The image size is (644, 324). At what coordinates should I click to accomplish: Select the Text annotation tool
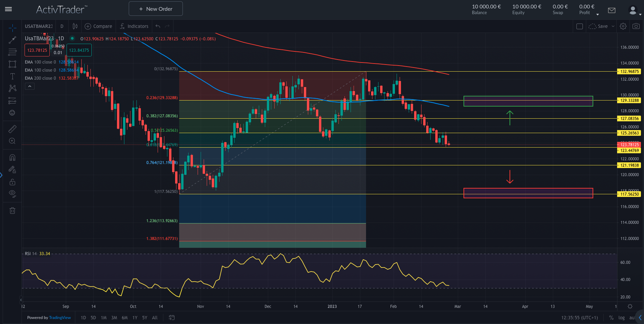pos(12,76)
